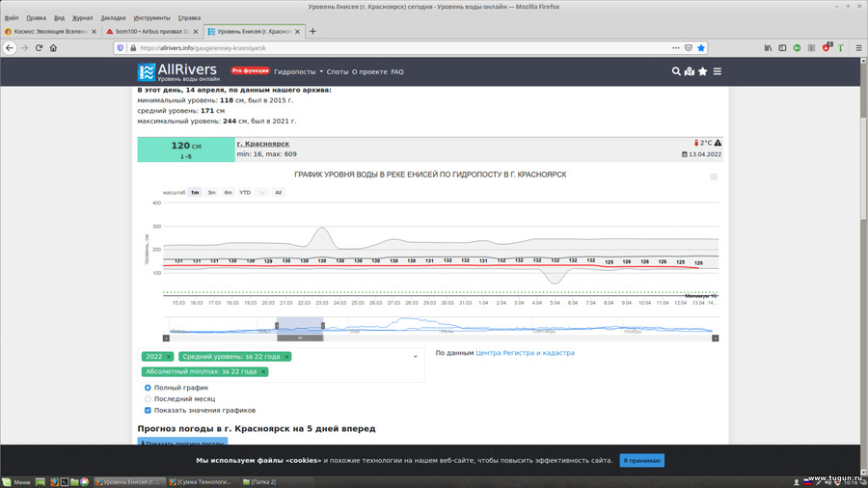Switch to Космос: Эволюция Вселенной tab
This screenshot has height=488, width=868.
click(50, 32)
